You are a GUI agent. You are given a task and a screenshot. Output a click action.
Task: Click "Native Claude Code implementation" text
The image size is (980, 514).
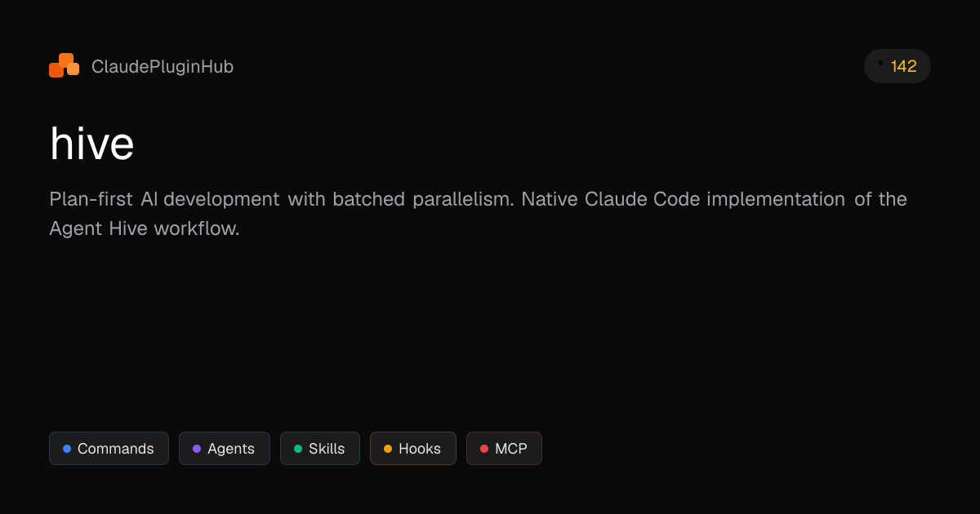(x=683, y=199)
